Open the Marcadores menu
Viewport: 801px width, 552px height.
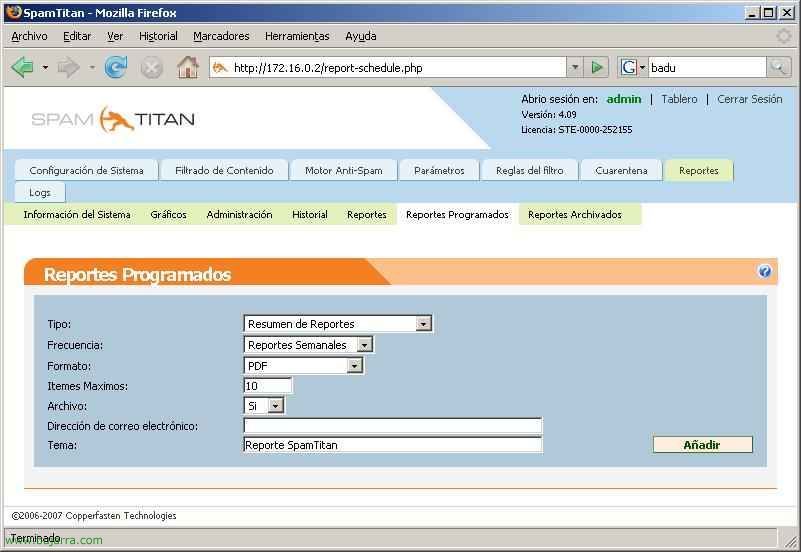point(221,36)
